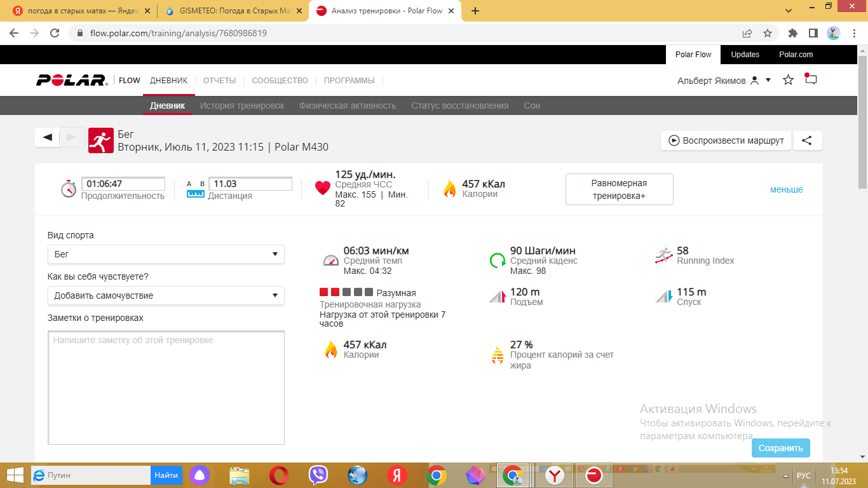Click the FLOW label next to logo
This screenshot has width=868, height=488.
[130, 81]
